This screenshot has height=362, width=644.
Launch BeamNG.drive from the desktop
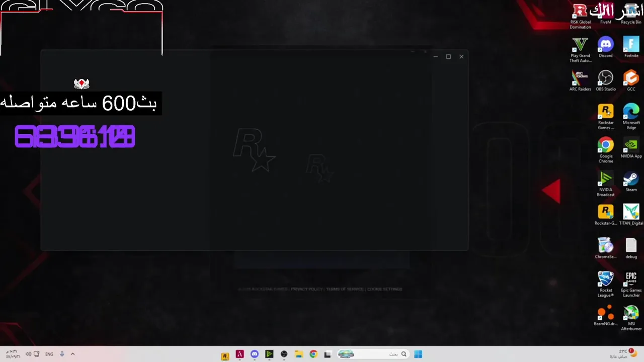click(x=606, y=316)
